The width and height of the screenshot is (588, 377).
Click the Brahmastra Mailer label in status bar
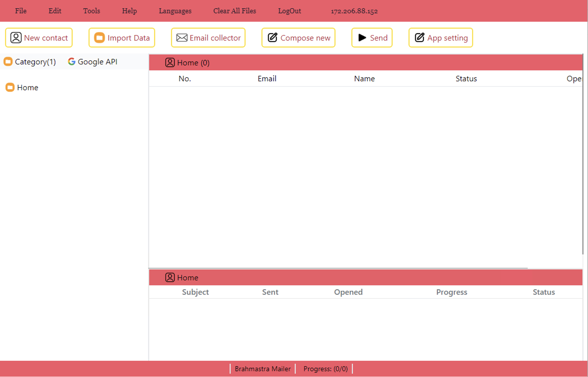[x=263, y=369]
